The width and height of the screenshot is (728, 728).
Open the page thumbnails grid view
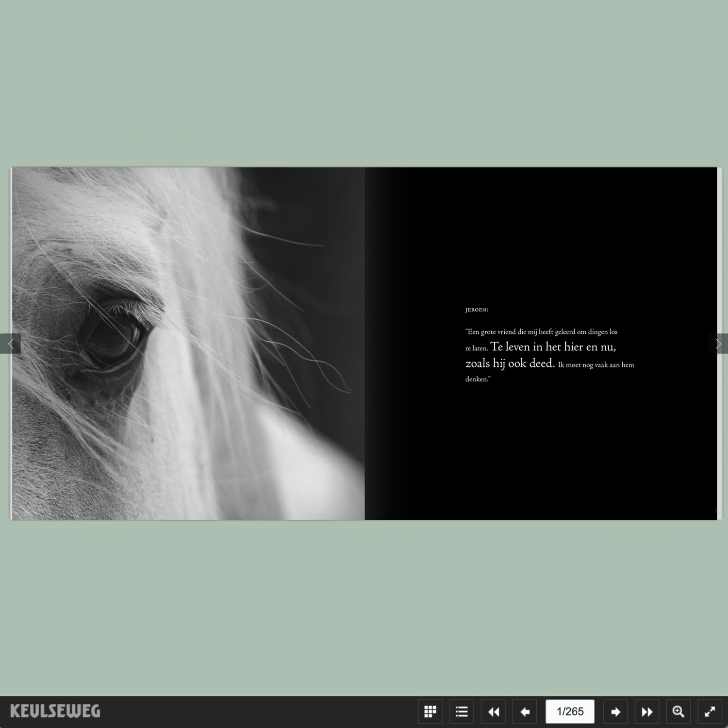tap(430, 711)
